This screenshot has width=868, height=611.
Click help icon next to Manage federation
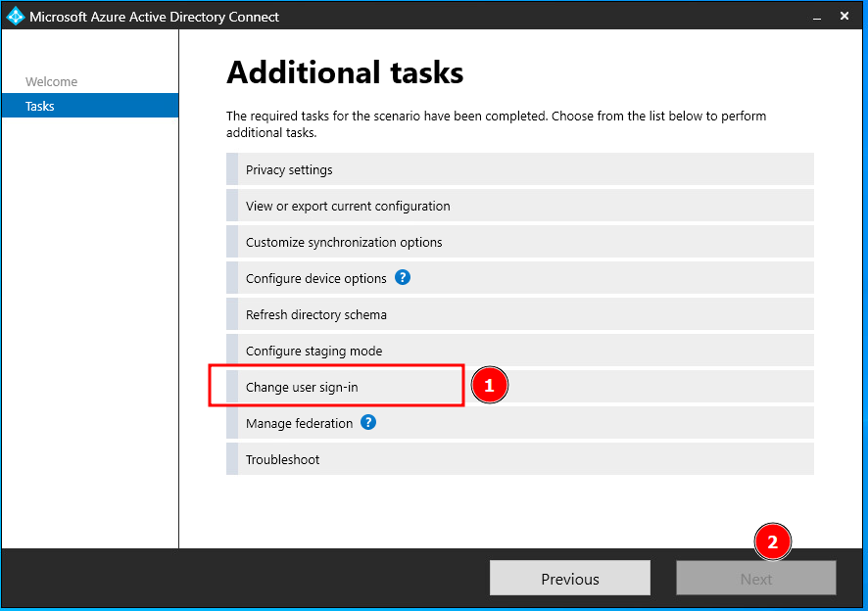[x=368, y=423]
